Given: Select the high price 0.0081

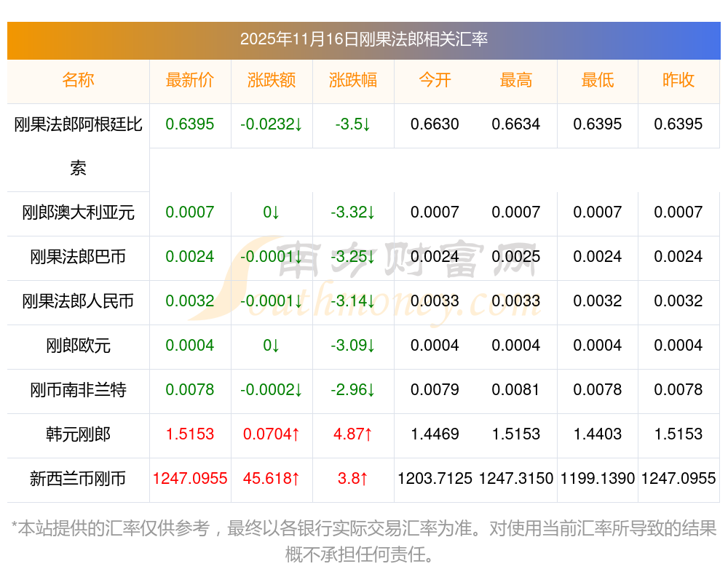Looking at the screenshot, I should coord(516,390).
